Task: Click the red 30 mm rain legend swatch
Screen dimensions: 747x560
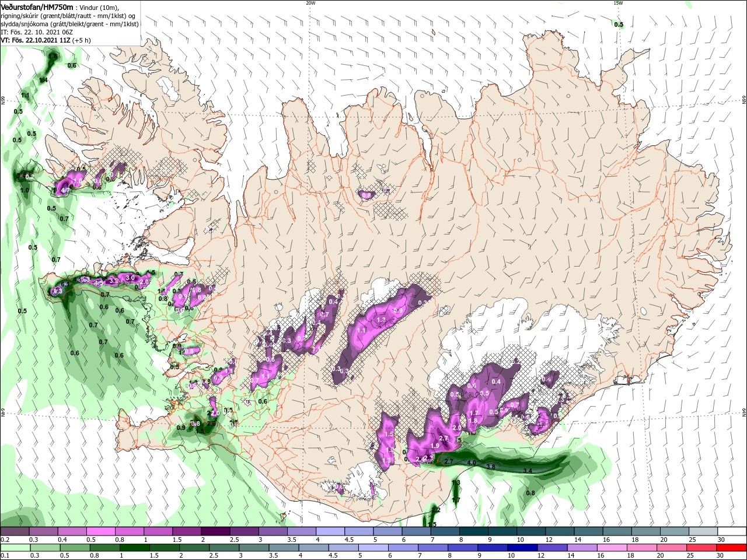Action: (732, 548)
